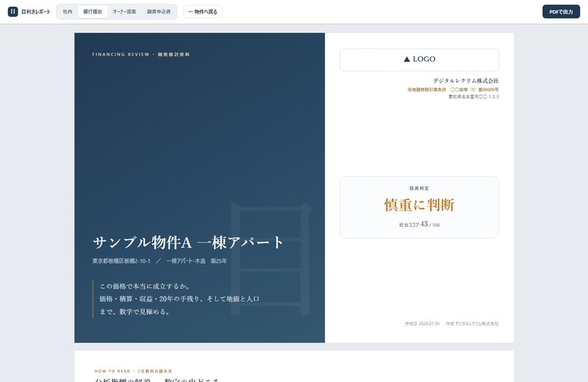Click company name デジタルレクリム株式会社 under the logo
Viewport: 588px width, 382px height.
coord(466,81)
